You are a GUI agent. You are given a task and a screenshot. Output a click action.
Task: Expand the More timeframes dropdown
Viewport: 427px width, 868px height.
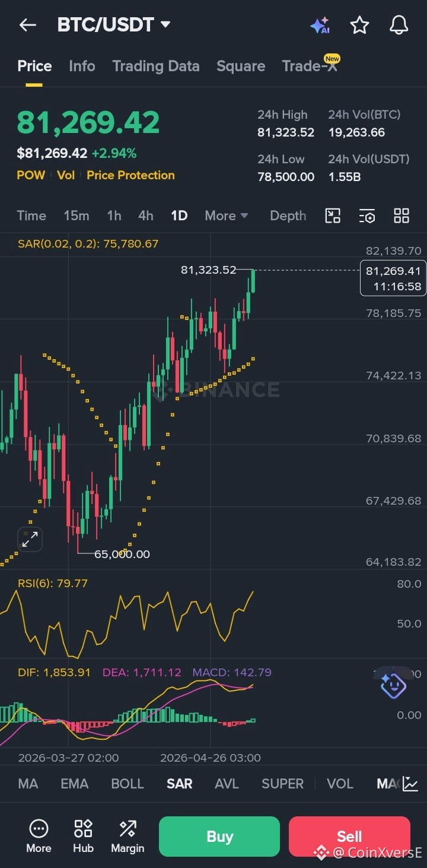click(x=226, y=216)
